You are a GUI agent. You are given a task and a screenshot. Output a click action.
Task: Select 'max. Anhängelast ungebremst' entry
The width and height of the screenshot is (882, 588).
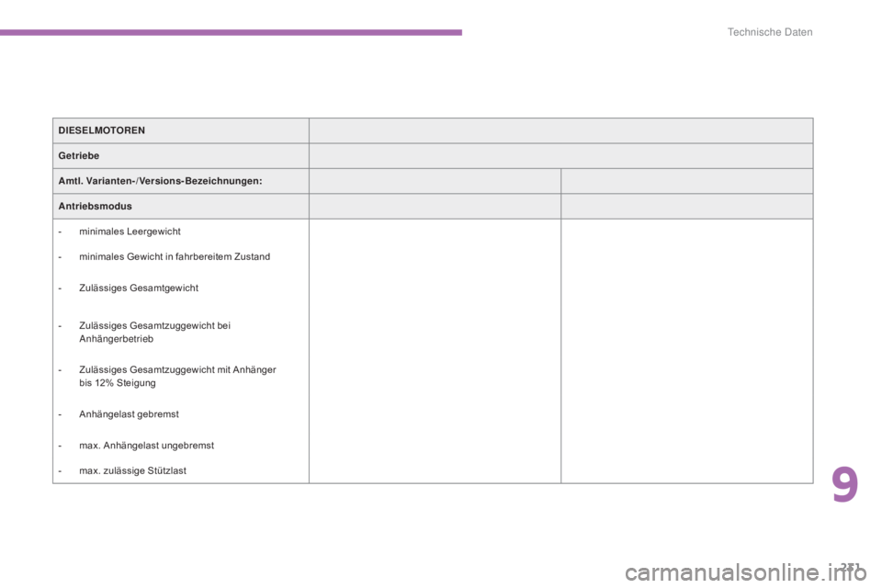[147, 446]
